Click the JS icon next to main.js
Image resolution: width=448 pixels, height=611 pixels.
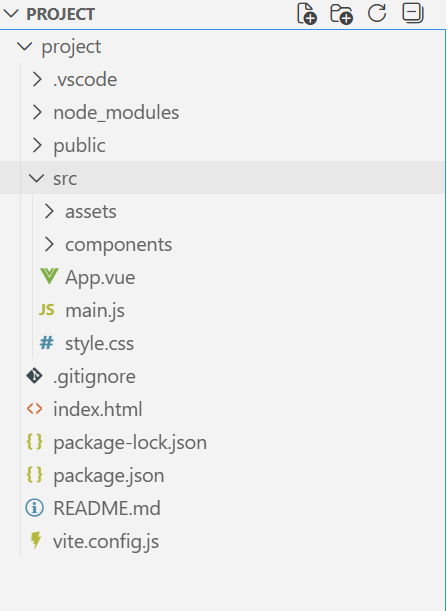click(47, 310)
